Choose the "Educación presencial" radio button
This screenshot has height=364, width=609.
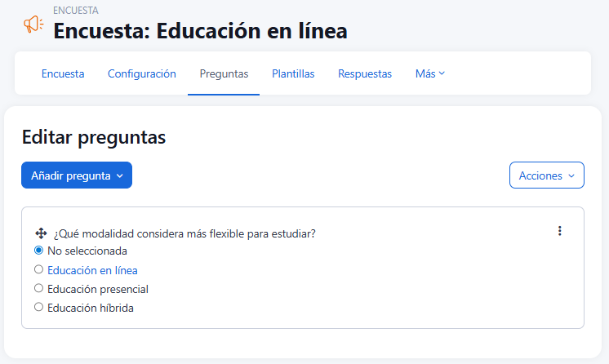(38, 288)
